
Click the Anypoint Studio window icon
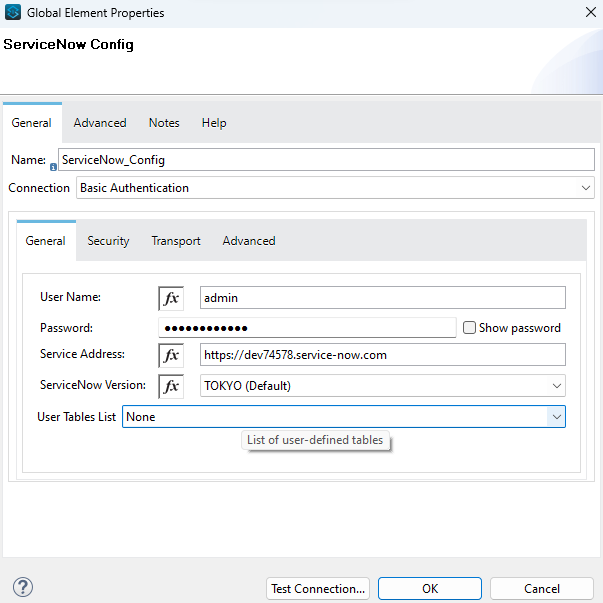tap(13, 13)
